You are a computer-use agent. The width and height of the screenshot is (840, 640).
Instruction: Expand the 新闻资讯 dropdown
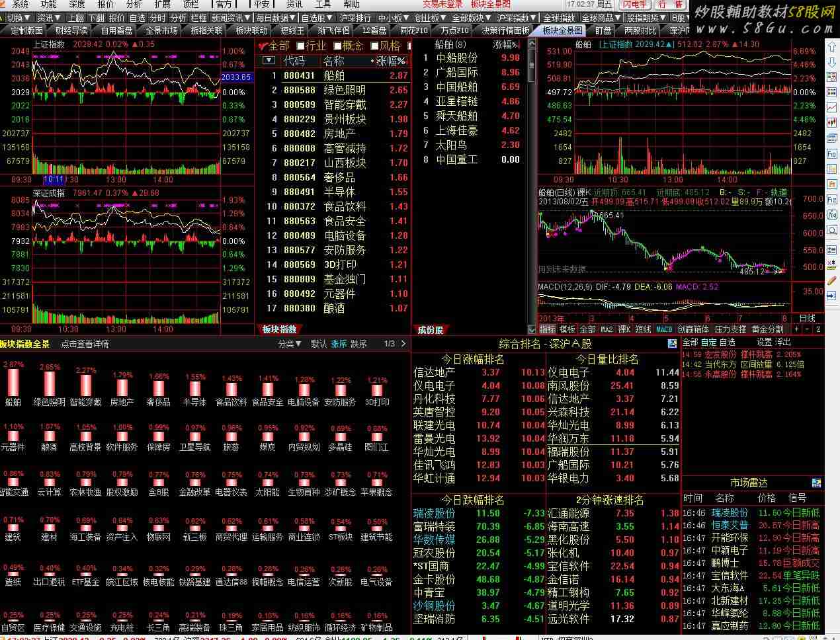231,18
